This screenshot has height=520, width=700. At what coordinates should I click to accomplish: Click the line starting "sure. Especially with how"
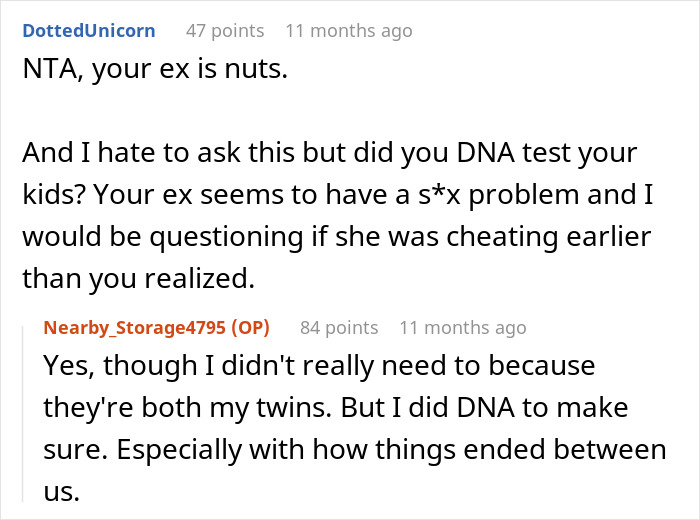(354, 448)
